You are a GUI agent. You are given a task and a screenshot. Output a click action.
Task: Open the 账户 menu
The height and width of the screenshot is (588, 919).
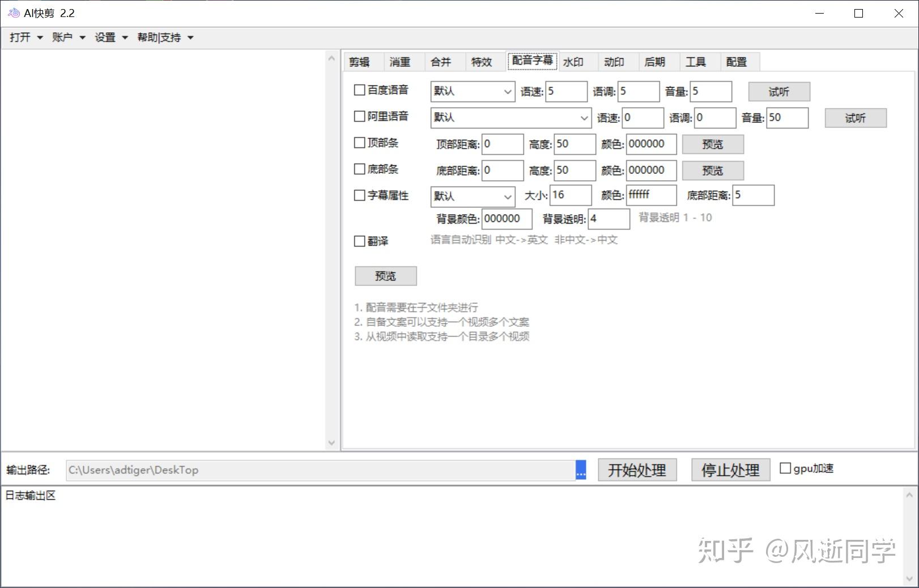tap(69, 37)
